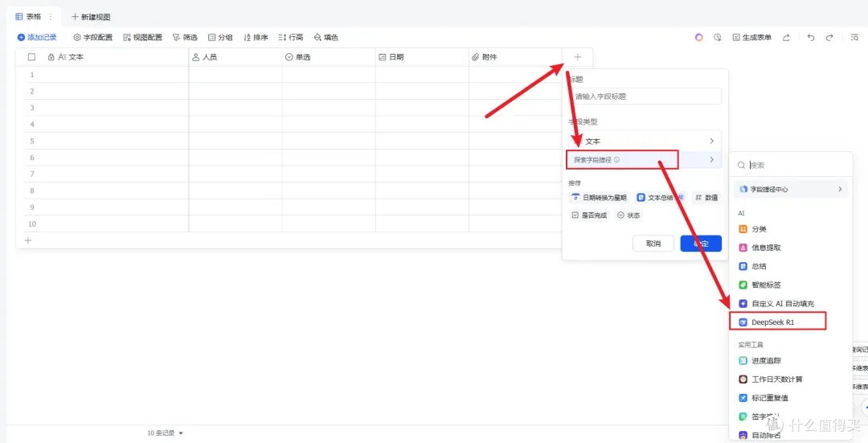Choose 日期转换为星期 recommended shortcut
This screenshot has height=443, width=868.
coord(599,197)
